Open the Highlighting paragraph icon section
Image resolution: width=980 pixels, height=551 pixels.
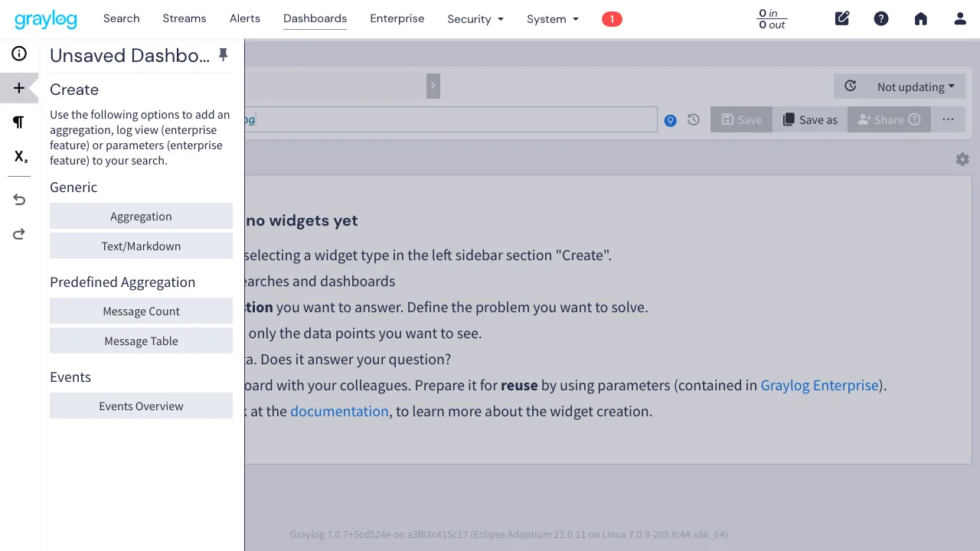pos(19,122)
